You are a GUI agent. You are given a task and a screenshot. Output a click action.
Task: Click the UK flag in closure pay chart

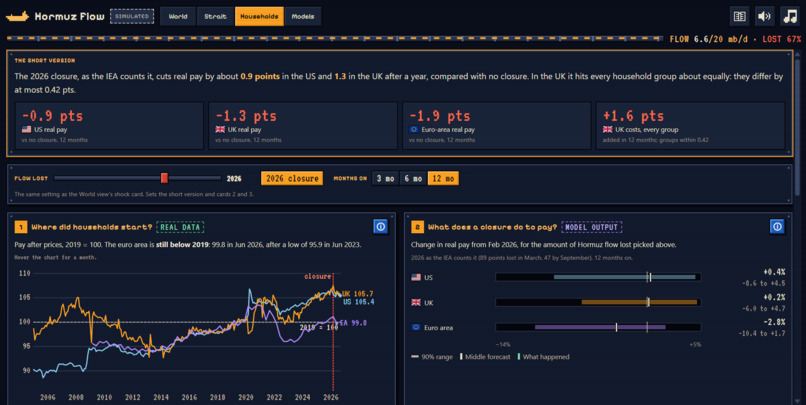pyautogui.click(x=416, y=302)
